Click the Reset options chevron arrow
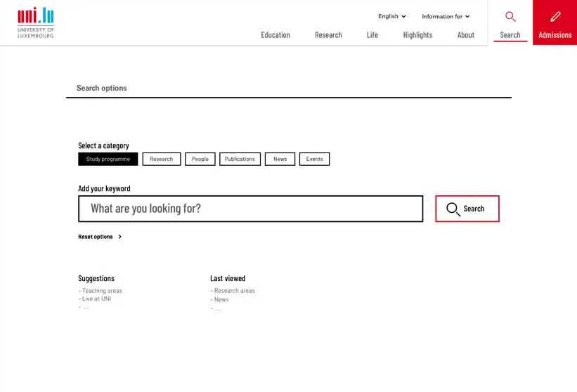 [x=120, y=237]
